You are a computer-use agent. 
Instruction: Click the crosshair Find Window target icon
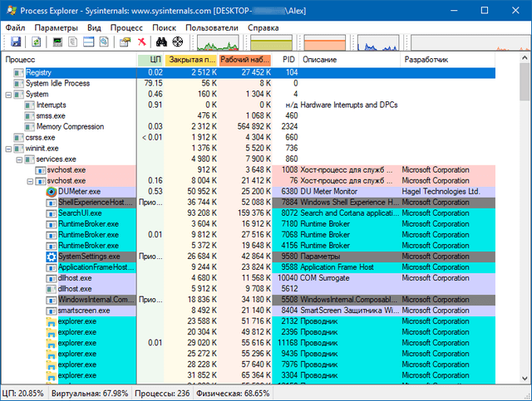tap(177, 42)
